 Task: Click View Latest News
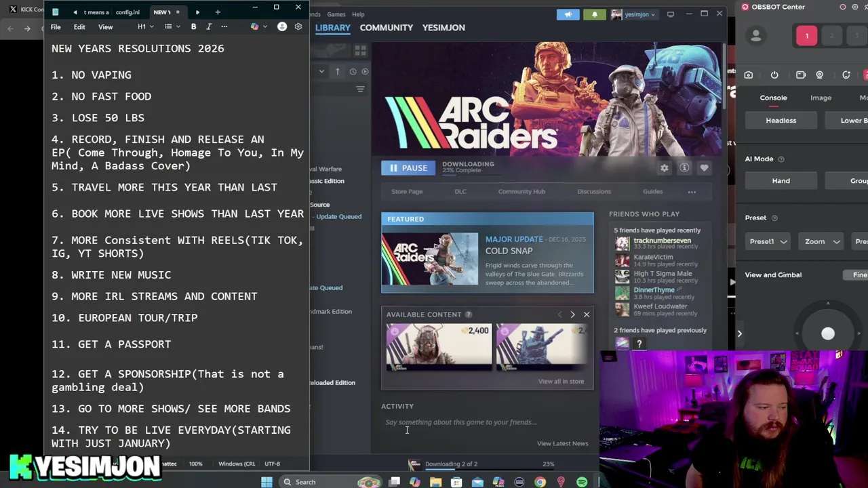(562, 444)
